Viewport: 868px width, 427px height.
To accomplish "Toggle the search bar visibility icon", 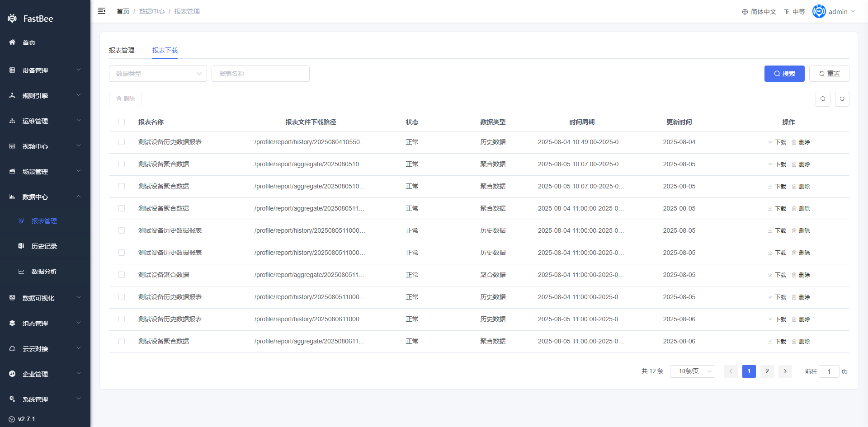I will point(823,99).
